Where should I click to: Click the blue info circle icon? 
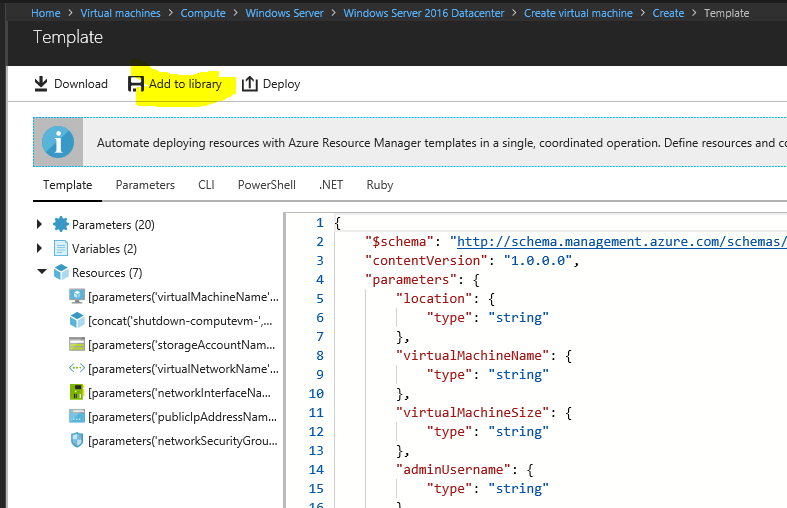point(58,142)
